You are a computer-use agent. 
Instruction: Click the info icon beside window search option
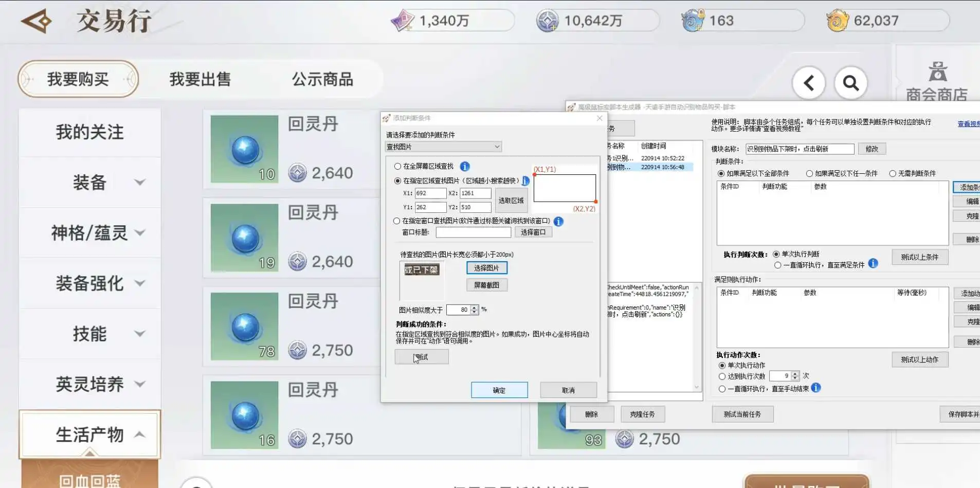558,221
